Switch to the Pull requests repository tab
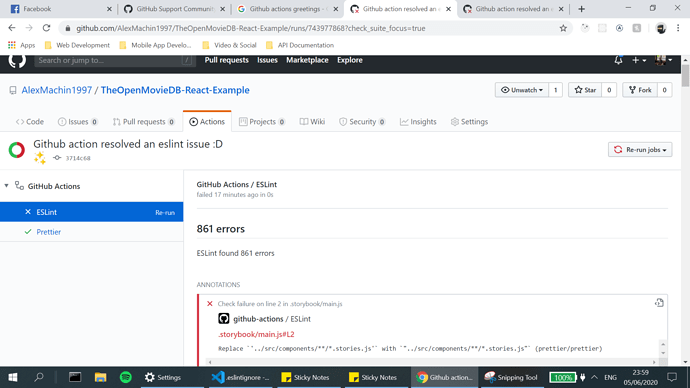This screenshot has width=690, height=388. 143,122
